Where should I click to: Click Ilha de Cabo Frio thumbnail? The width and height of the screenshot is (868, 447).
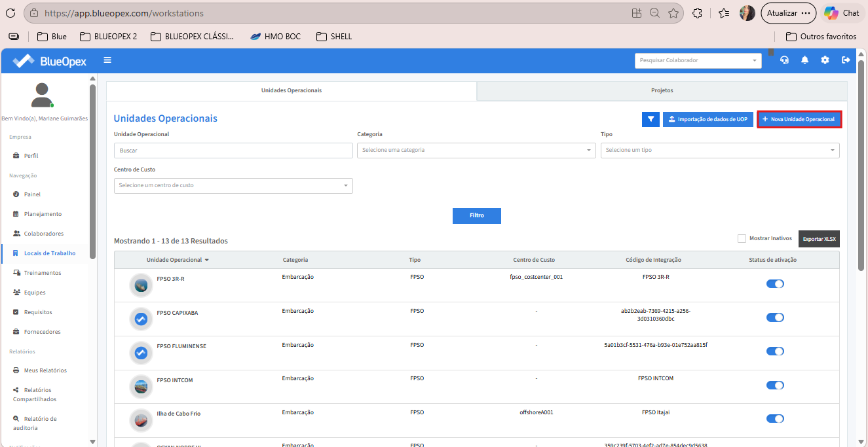[x=141, y=421]
